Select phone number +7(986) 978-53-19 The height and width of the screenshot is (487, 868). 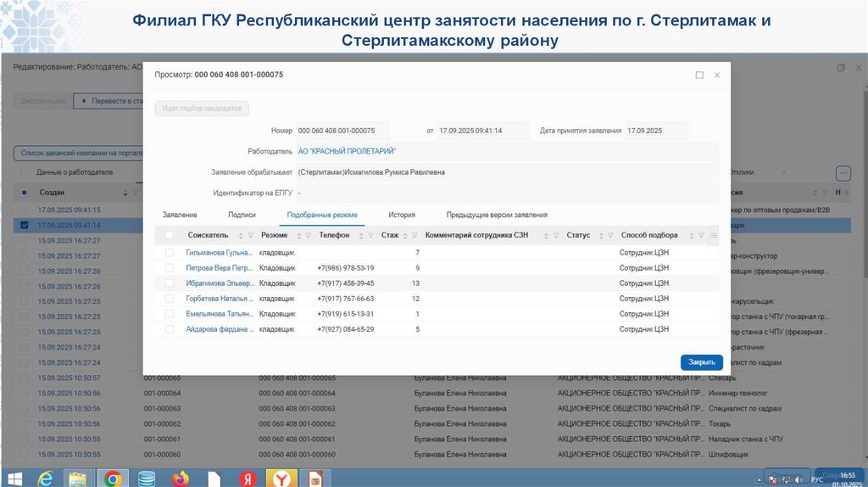346,268
